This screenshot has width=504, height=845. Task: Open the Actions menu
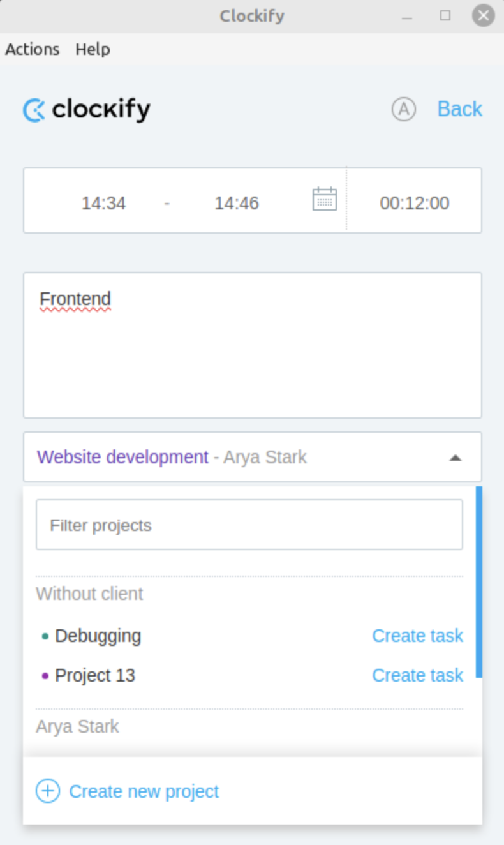tap(31, 49)
